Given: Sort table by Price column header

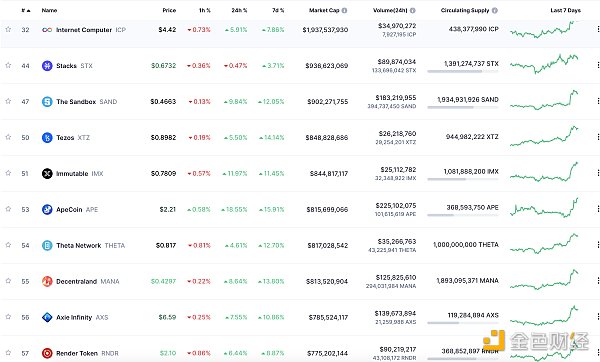Looking at the screenshot, I should click(x=169, y=10).
